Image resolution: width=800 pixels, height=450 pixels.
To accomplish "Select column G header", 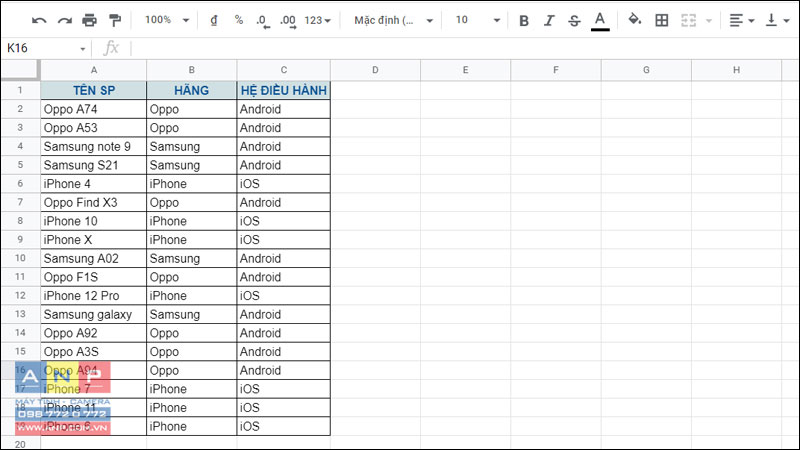I will point(646,70).
